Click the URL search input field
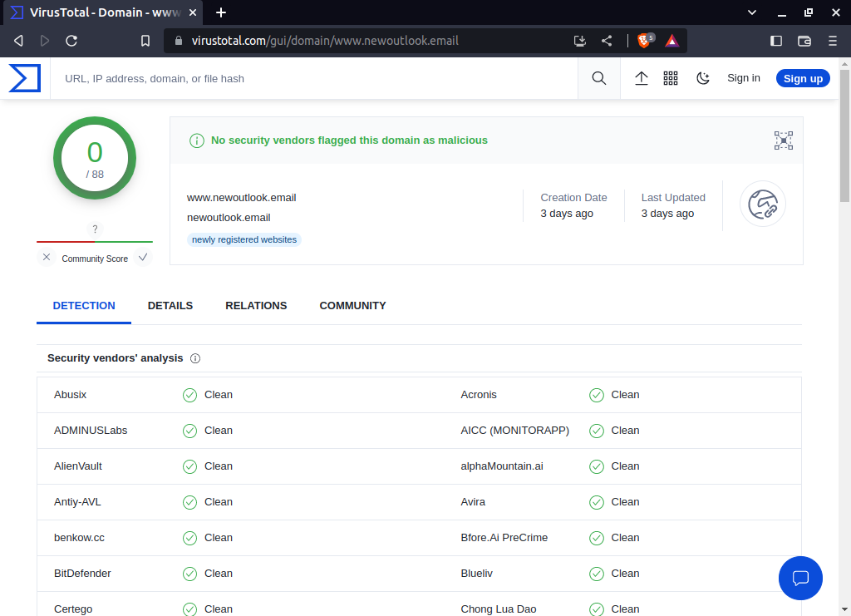 (316, 77)
